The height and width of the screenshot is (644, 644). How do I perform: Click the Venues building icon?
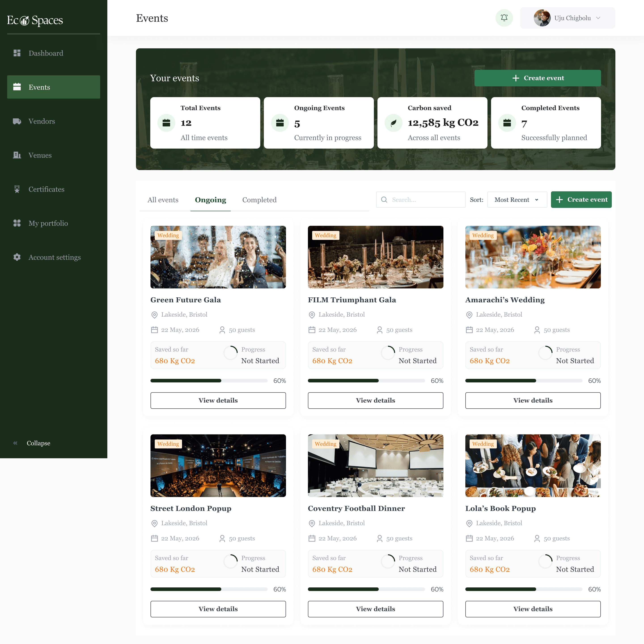[17, 155]
